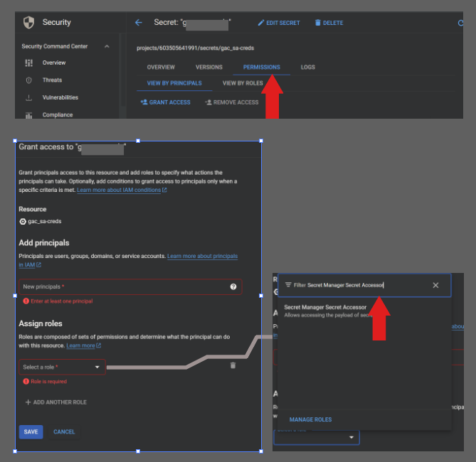Click Add Another Role
The width and height of the screenshot is (476, 462).
[x=56, y=402]
